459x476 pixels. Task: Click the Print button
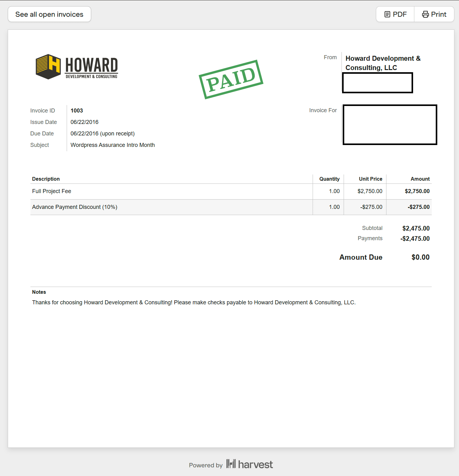tap(434, 14)
